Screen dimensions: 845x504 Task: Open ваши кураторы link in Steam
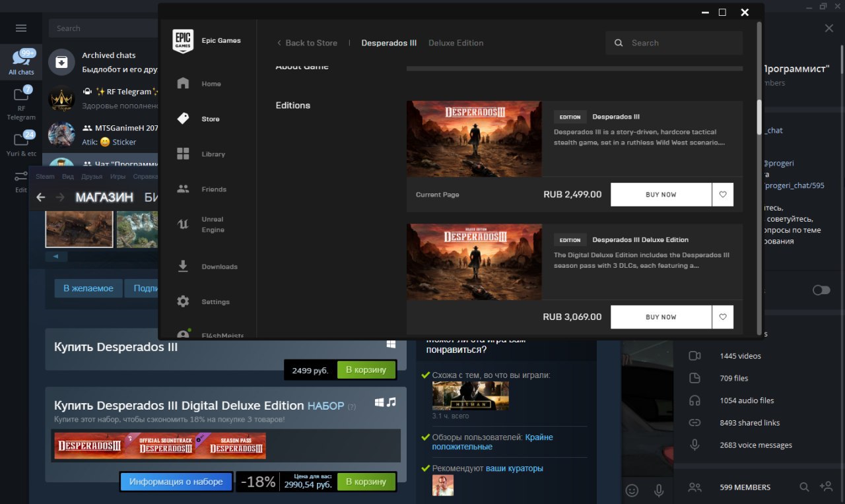(x=514, y=468)
